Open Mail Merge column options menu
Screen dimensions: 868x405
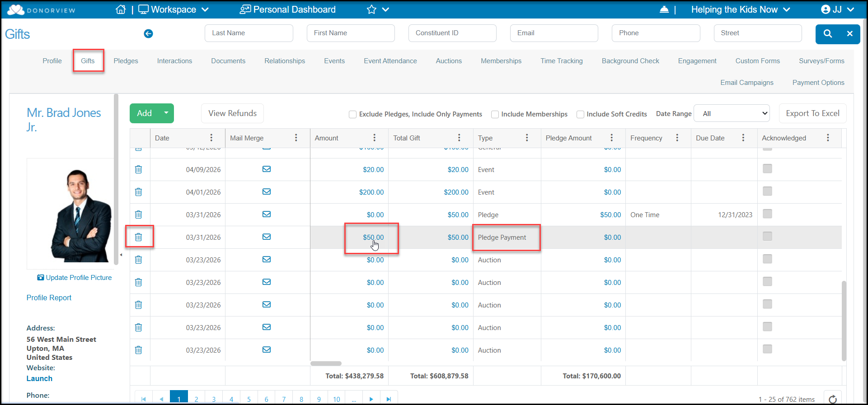(296, 138)
